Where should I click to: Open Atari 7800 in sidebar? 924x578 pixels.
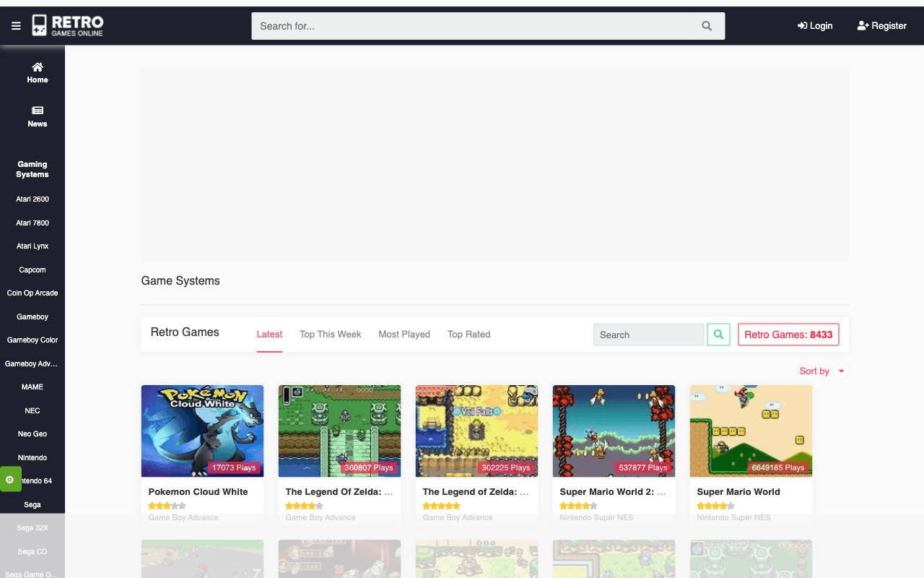[x=32, y=223]
